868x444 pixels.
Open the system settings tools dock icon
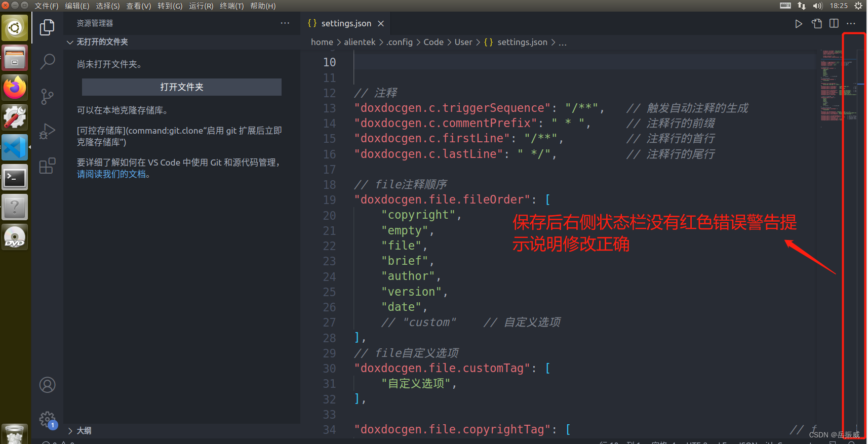(15, 117)
